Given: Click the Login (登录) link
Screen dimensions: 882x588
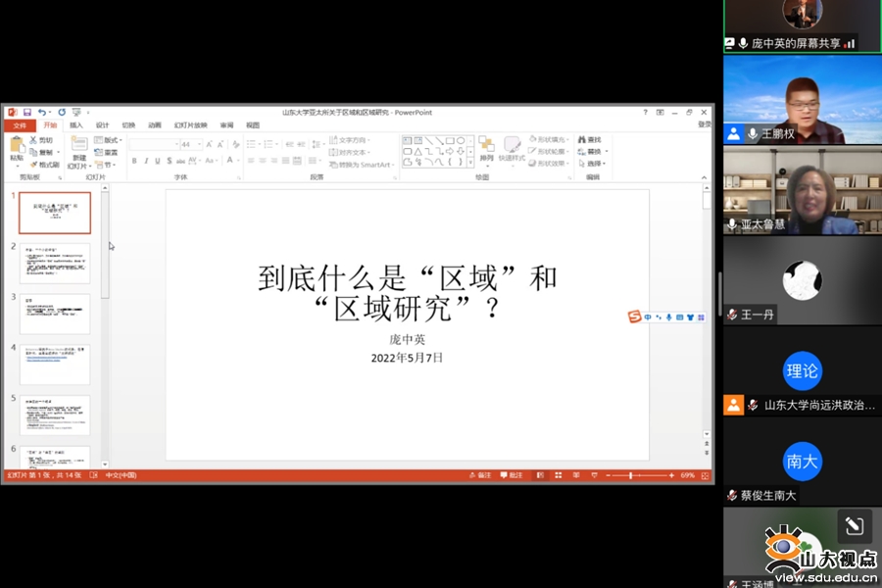Looking at the screenshot, I should (x=704, y=125).
